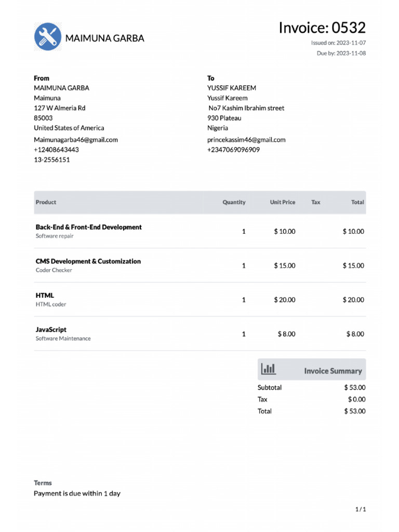
Task: Click the Tax column header
Action: point(315,202)
